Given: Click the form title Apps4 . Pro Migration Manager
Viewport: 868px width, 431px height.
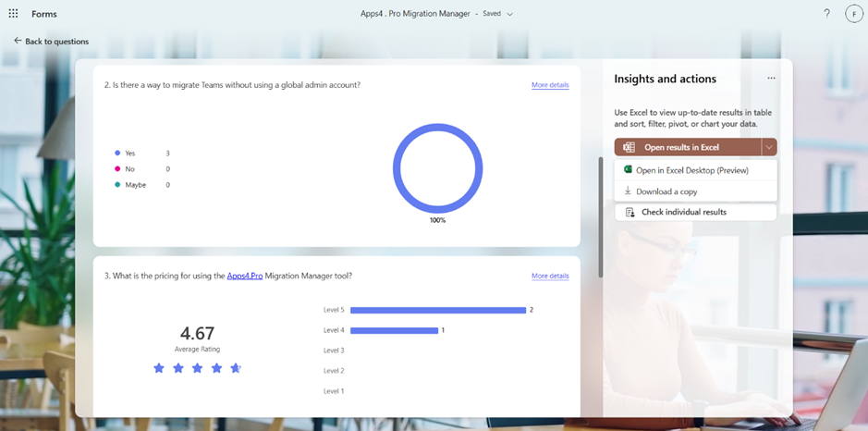Looking at the screenshot, I should tap(415, 14).
